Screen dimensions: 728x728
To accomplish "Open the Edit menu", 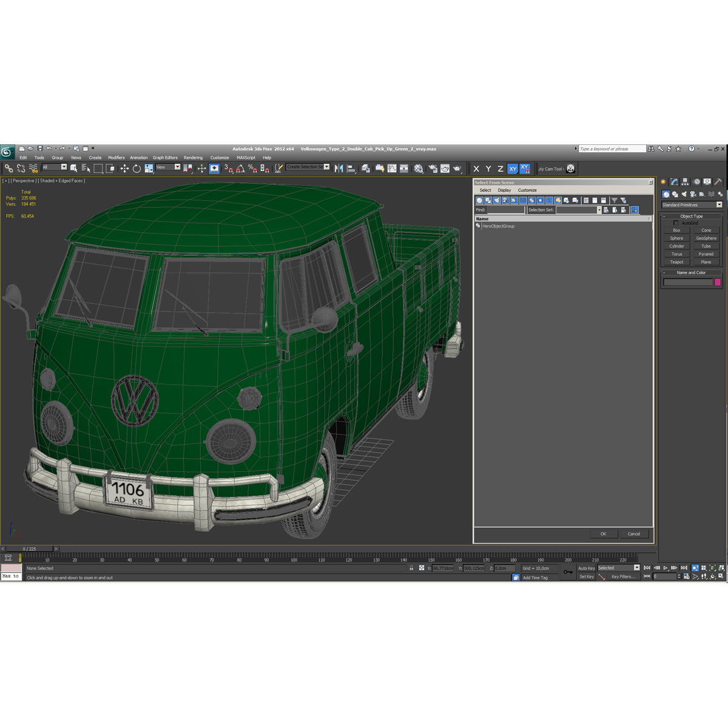I will (23, 158).
